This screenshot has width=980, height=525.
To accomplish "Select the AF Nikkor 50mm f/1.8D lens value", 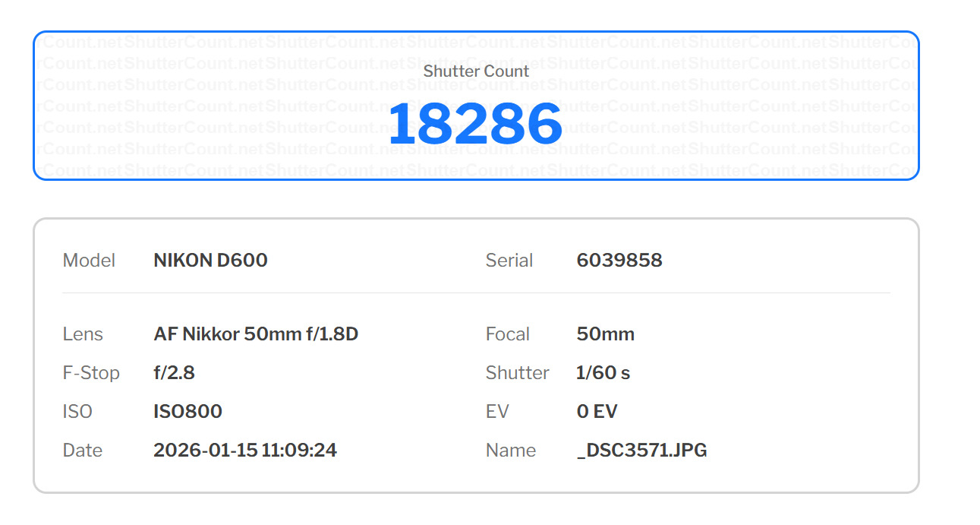I will [x=255, y=334].
